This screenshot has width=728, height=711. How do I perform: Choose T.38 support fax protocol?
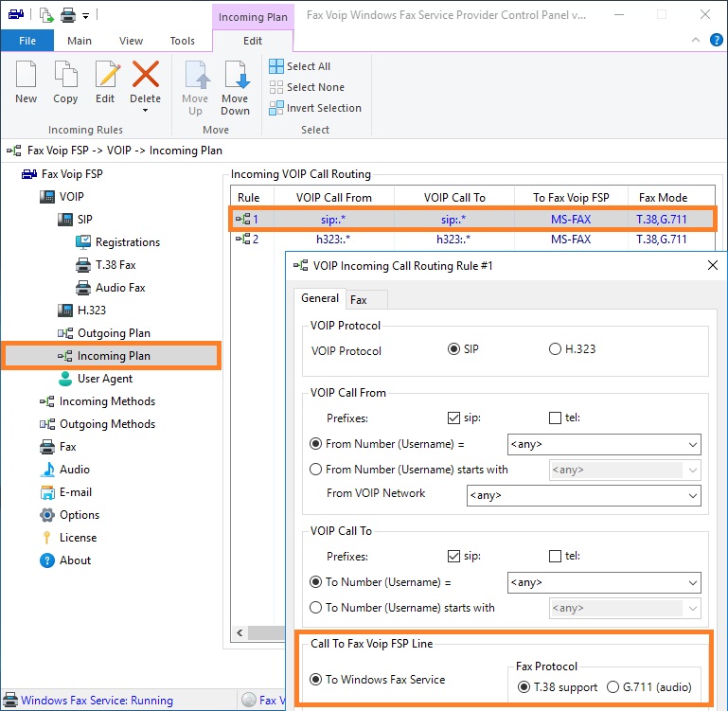(x=524, y=686)
